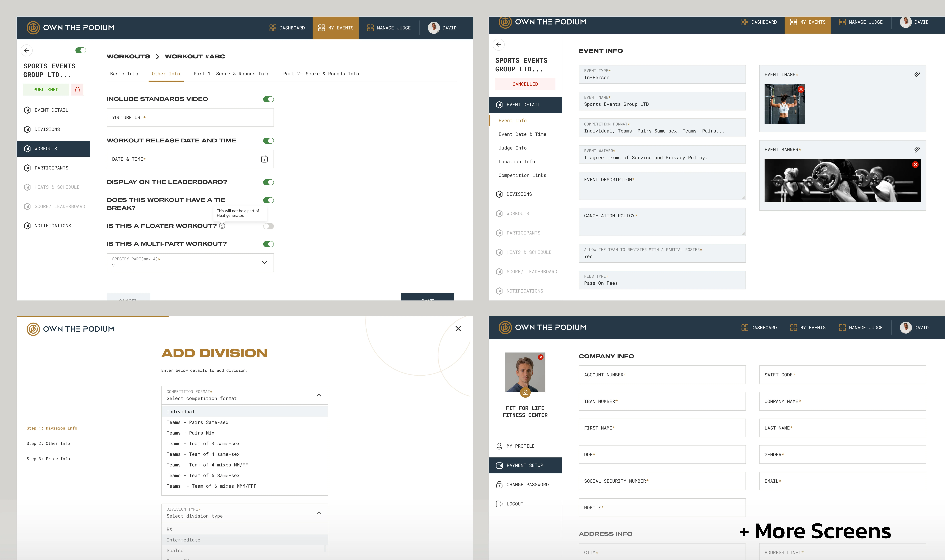Click Event Description text area

(662, 186)
